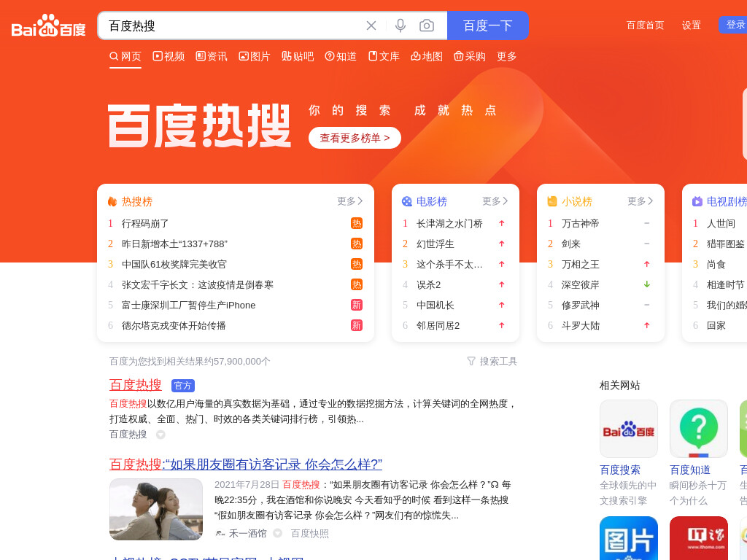Expand 更多 in the 电影榜 card

tap(495, 201)
